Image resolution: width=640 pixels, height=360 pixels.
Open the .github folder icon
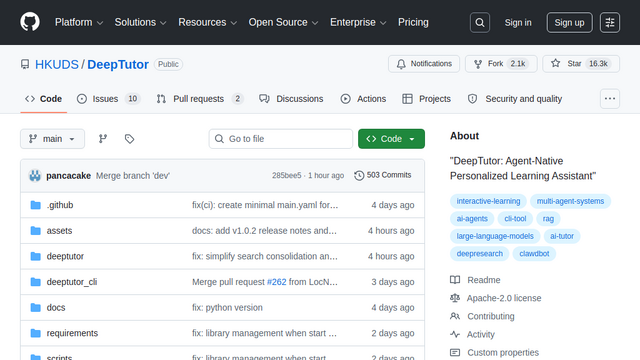tap(36, 205)
